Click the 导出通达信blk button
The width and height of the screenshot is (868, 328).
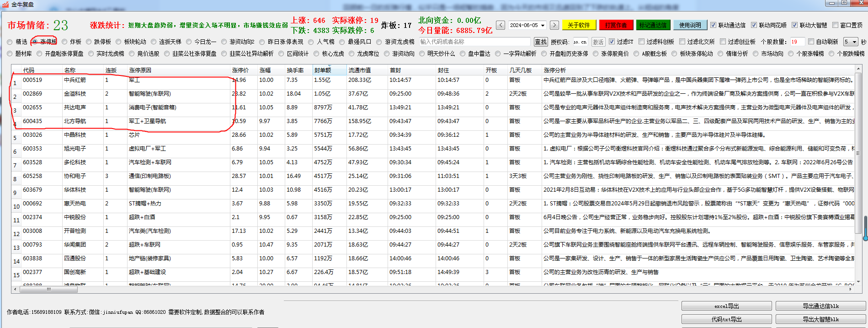[x=821, y=306]
